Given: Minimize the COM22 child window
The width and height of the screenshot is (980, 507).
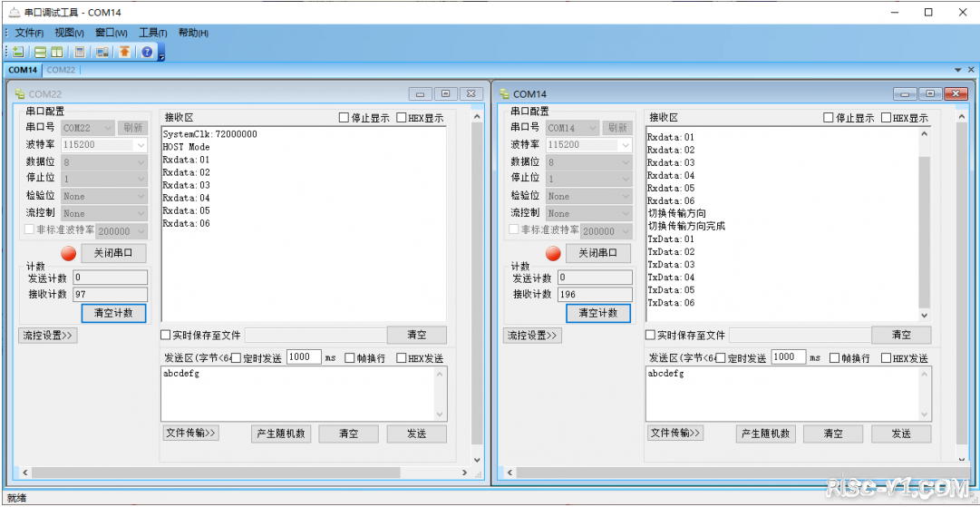Looking at the screenshot, I should [420, 93].
